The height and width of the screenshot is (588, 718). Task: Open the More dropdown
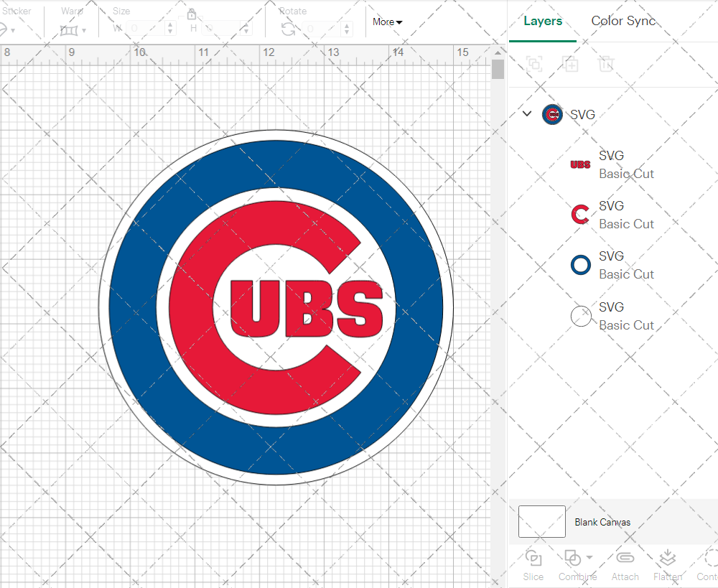pos(386,22)
